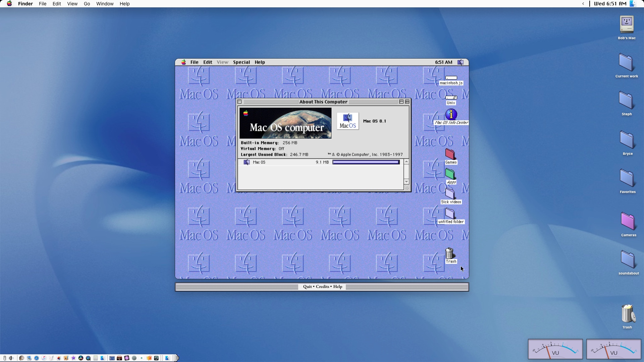This screenshot has width=644, height=362.
Task: Open the Special menu
Action: 241,62
